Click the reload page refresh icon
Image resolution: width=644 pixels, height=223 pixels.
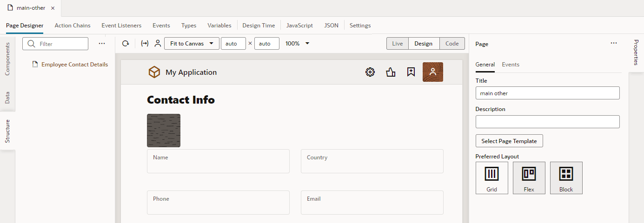[126, 44]
